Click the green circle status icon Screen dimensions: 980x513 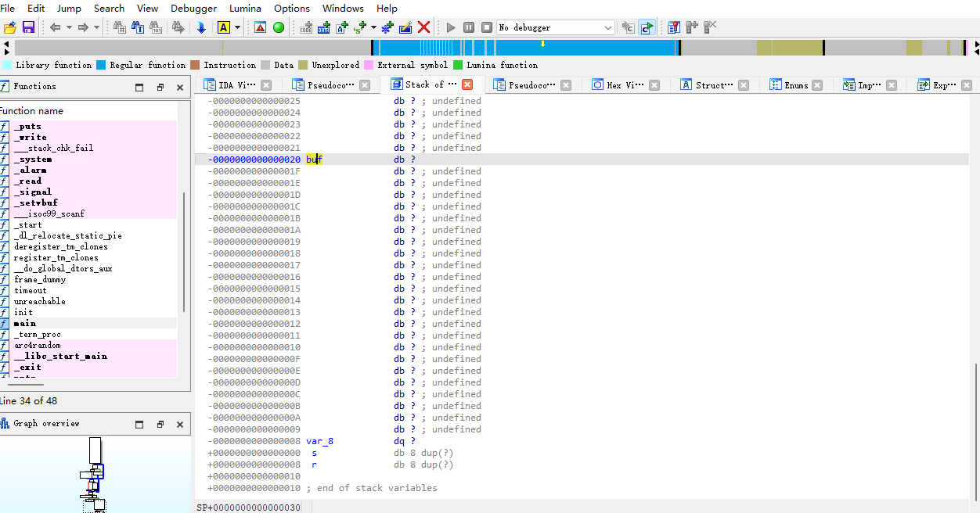[279, 27]
